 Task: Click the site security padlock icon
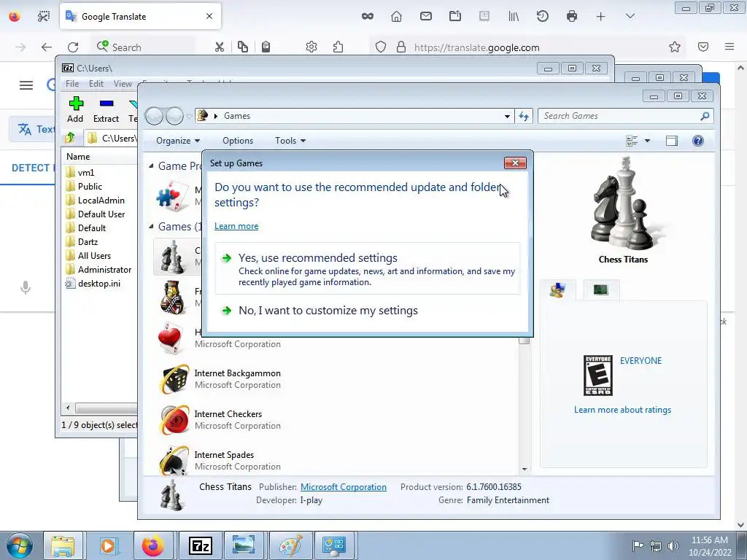tap(401, 47)
